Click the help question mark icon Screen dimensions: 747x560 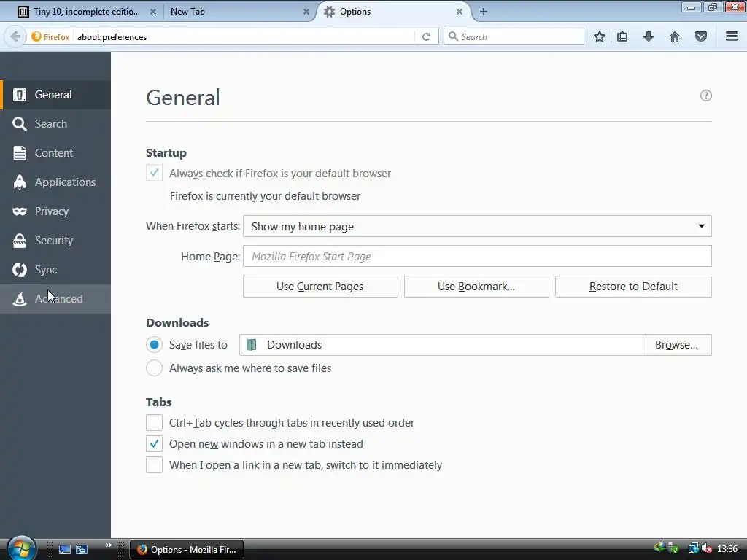pos(706,96)
